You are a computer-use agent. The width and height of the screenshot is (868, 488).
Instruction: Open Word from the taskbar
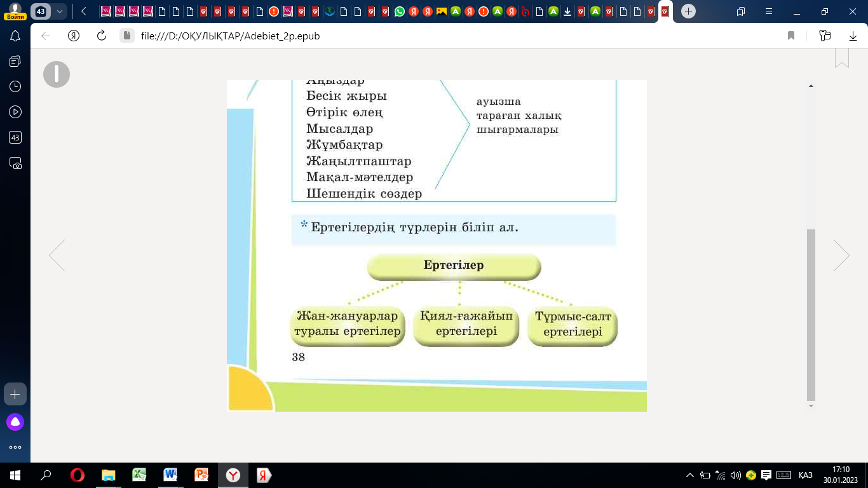click(170, 475)
